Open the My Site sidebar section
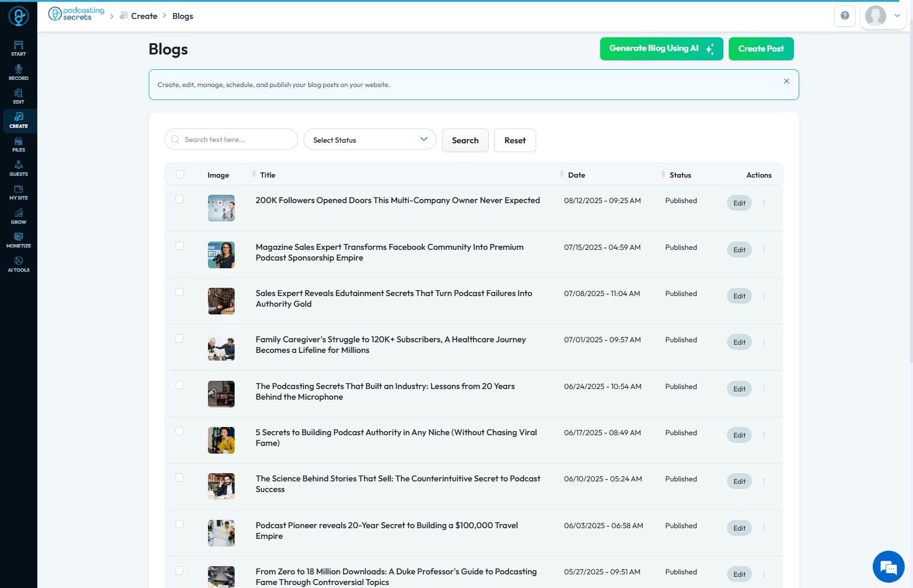This screenshot has height=588, width=913. click(x=18, y=192)
